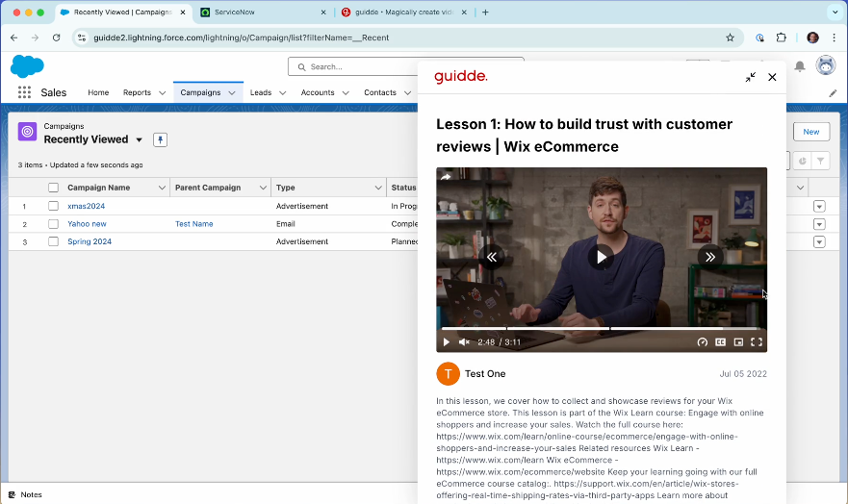Image resolution: width=848 pixels, height=504 pixels.
Task: Open the Test Name parent campaign link
Action: 194,224
